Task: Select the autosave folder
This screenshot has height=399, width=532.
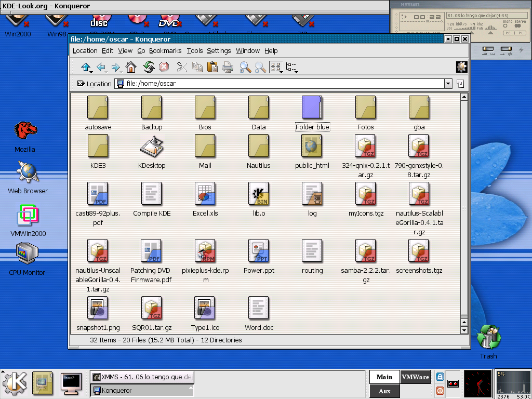Action: (x=98, y=107)
